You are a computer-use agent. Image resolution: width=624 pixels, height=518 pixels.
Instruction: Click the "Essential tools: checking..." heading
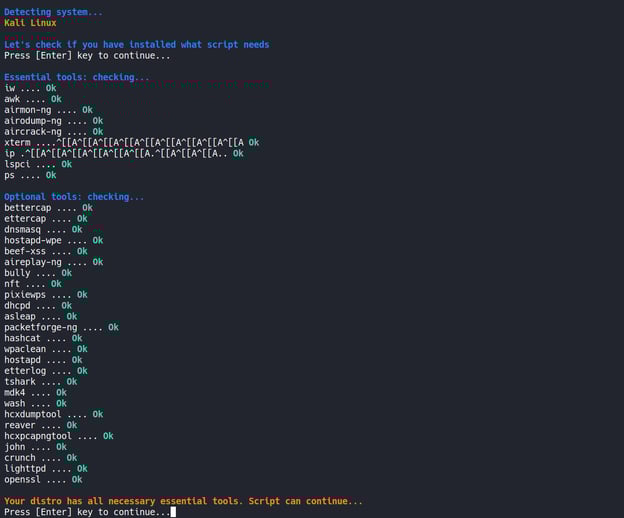tap(76, 77)
